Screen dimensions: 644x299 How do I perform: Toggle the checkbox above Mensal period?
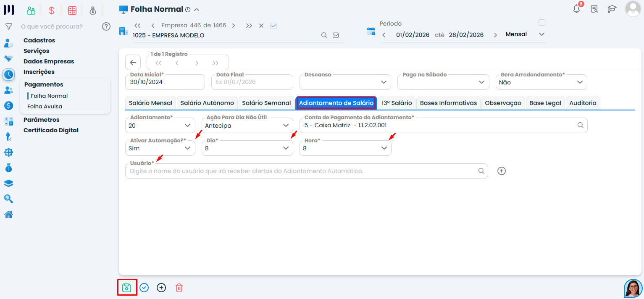coord(542,23)
